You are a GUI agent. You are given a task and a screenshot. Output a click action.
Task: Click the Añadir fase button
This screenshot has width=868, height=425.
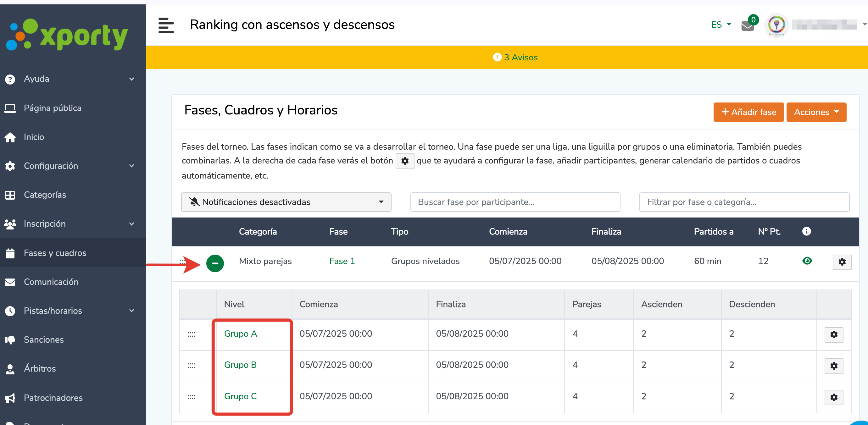pos(748,112)
